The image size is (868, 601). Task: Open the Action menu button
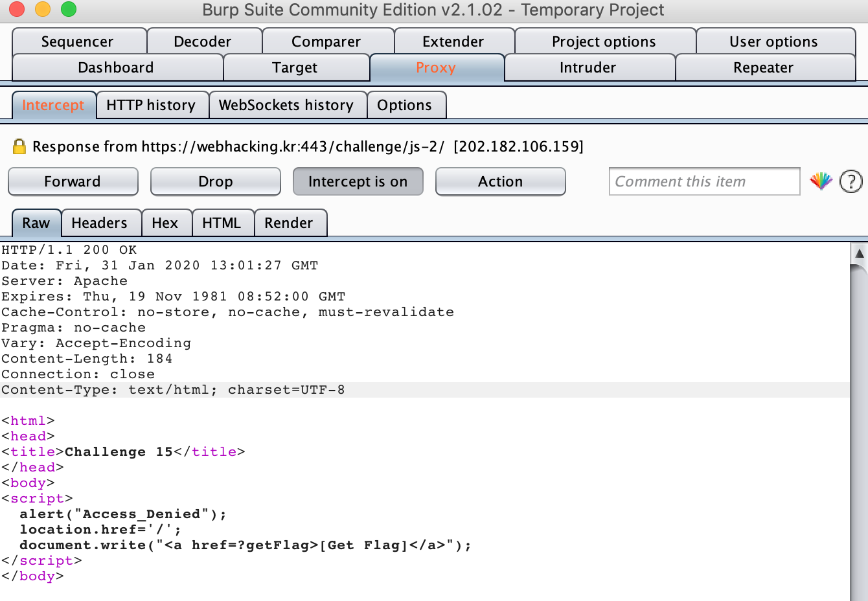tap(501, 181)
